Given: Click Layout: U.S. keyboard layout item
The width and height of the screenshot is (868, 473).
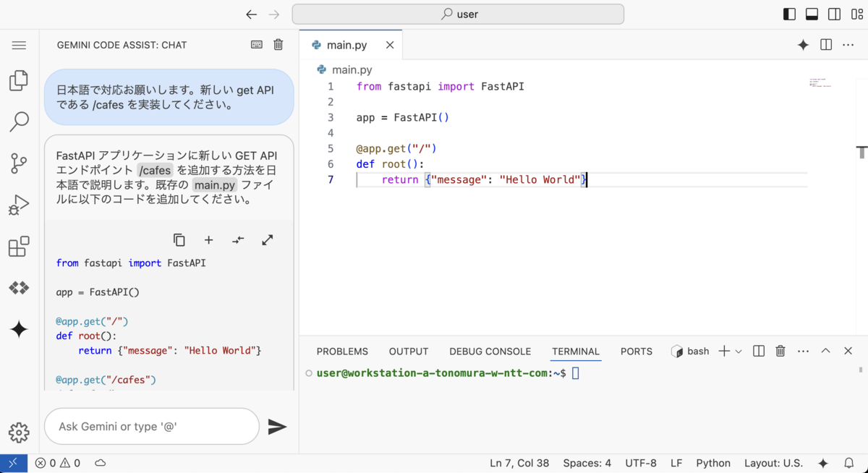Looking at the screenshot, I should (x=773, y=463).
